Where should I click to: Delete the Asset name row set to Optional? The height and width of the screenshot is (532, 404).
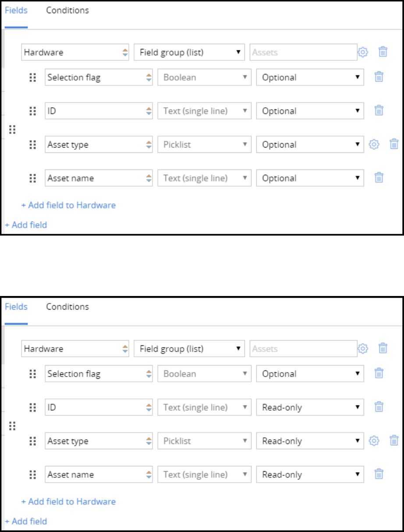click(379, 178)
